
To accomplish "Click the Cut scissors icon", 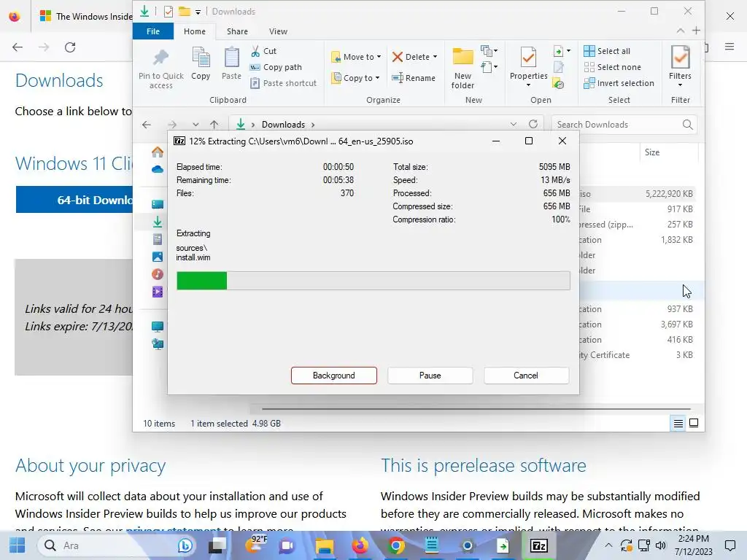I will 255,51.
